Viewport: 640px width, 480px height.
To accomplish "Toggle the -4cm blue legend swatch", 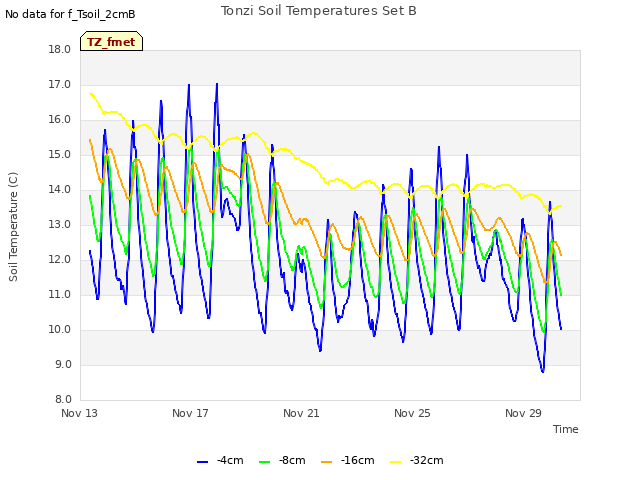I will pos(202,462).
